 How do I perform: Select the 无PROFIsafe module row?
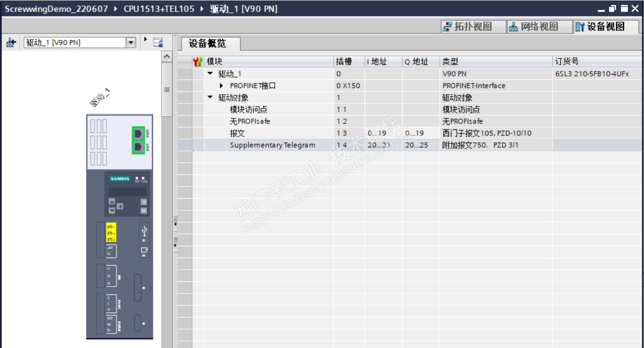(410, 121)
